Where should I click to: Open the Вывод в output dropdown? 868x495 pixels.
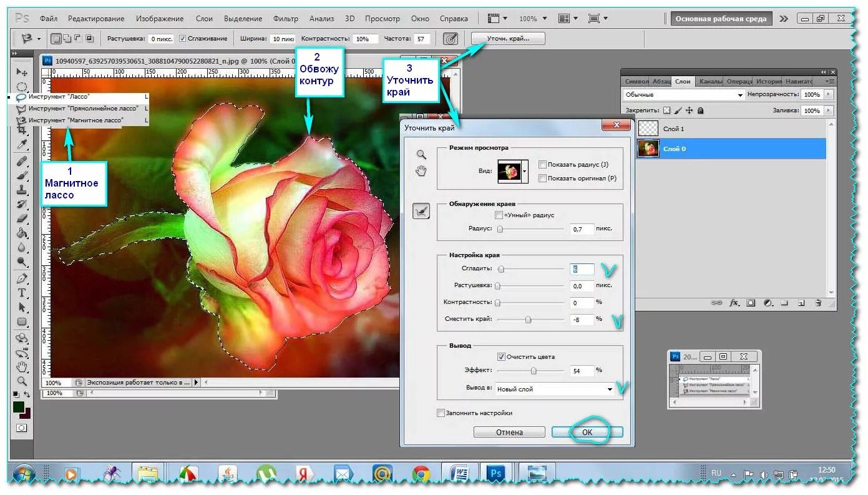click(555, 389)
